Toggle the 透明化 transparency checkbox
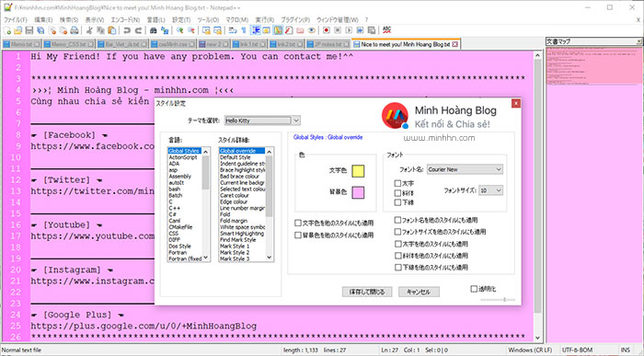This screenshot has height=356, width=644. coord(474,289)
